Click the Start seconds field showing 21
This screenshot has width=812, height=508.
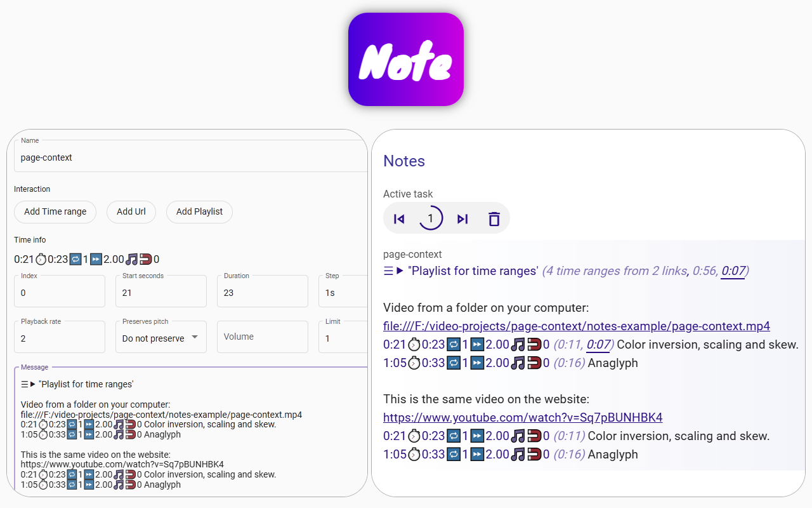coord(161,292)
